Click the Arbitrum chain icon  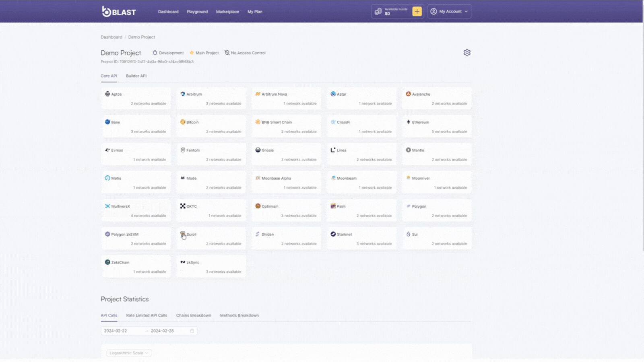[x=183, y=94]
